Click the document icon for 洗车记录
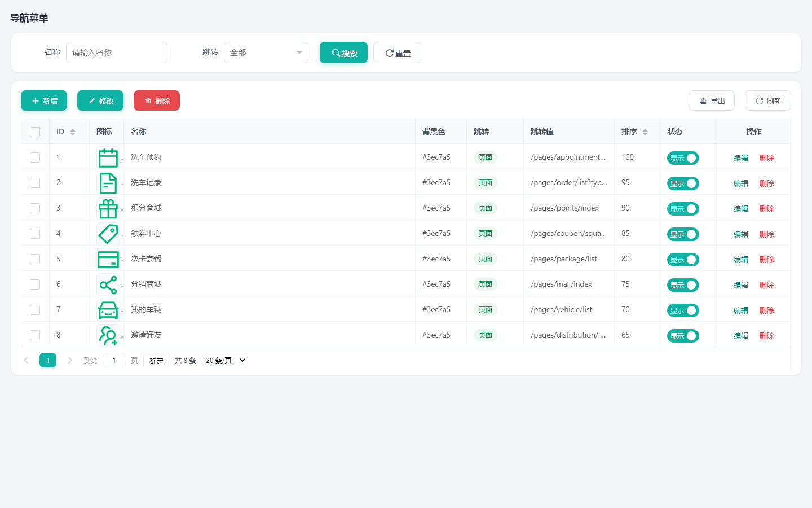Screen dimensions: 812x508 108,183
